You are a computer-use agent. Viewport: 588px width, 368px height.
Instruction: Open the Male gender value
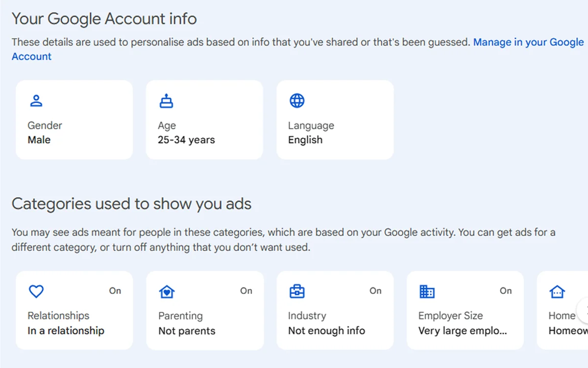[x=39, y=140]
